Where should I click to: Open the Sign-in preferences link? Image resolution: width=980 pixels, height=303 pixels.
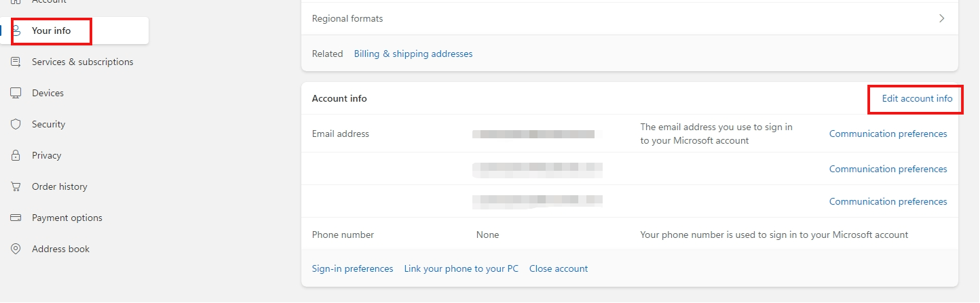coord(352,268)
